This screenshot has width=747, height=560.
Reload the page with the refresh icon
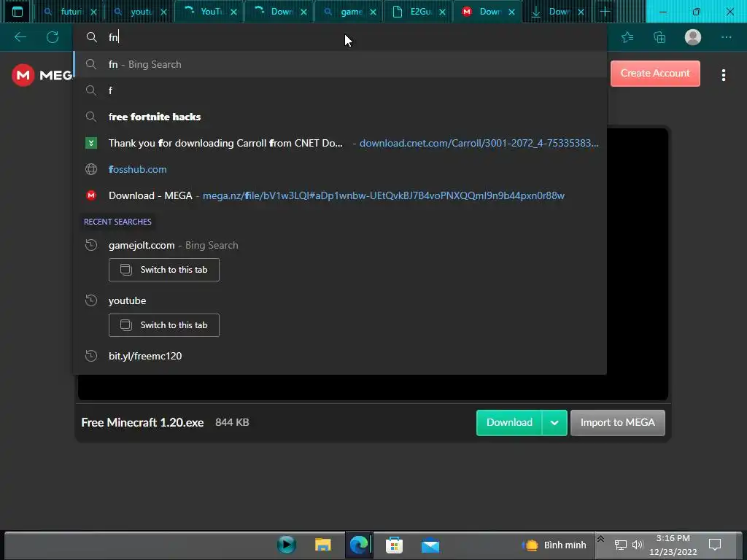click(53, 37)
